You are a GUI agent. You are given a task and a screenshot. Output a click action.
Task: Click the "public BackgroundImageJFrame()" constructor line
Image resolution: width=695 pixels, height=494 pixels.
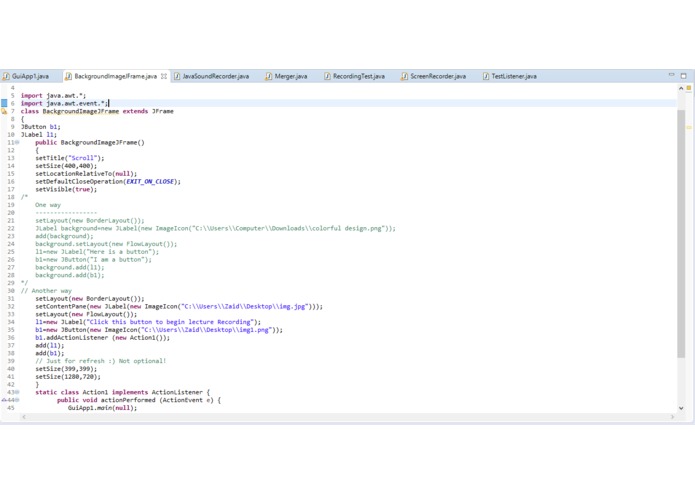click(90, 143)
